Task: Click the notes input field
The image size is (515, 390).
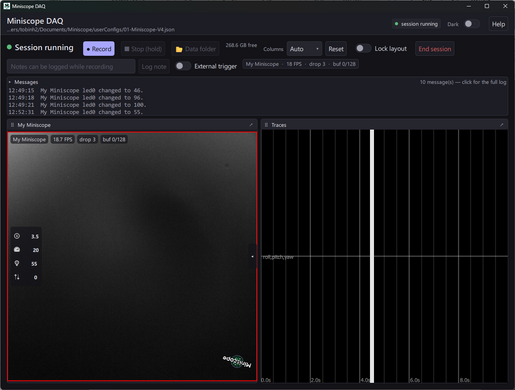Action: pos(71,66)
